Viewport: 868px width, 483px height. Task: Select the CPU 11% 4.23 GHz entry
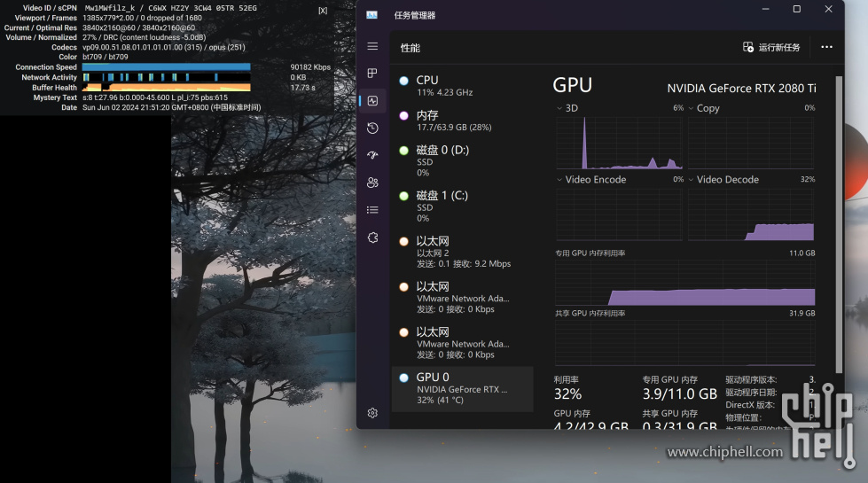click(x=462, y=86)
